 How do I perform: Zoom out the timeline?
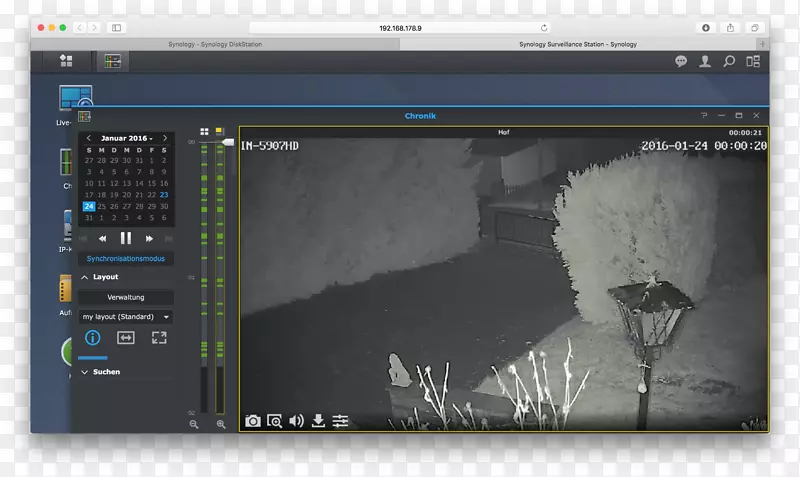pyautogui.click(x=194, y=424)
